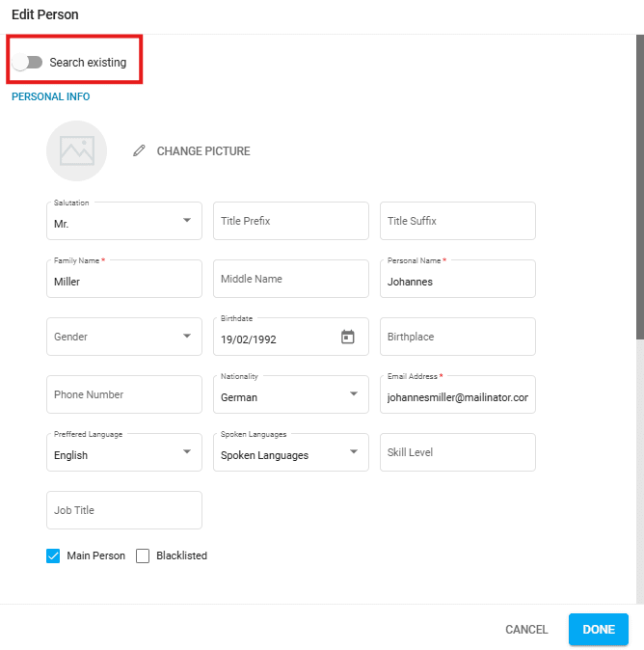Click the Change Picture link

click(202, 151)
